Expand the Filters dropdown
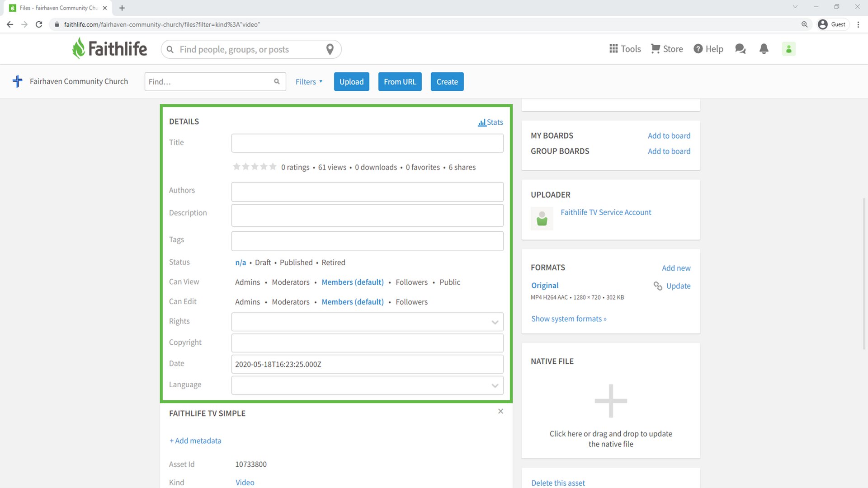The image size is (868, 488). (x=309, y=82)
